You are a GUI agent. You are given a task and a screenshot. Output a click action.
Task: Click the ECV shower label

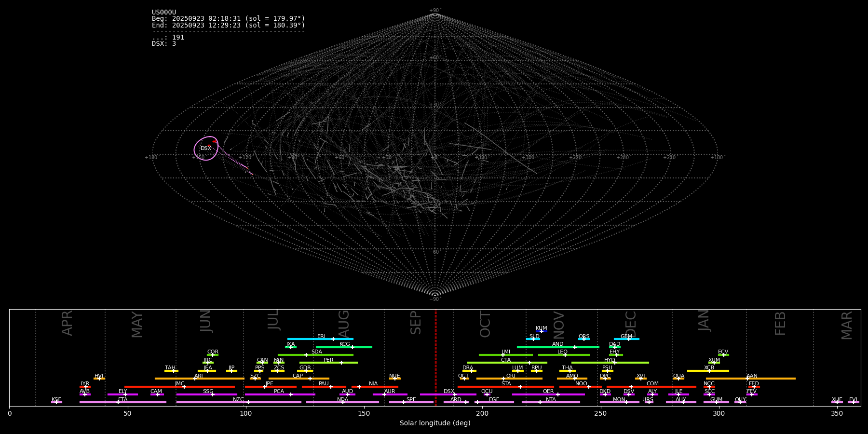(723, 352)
